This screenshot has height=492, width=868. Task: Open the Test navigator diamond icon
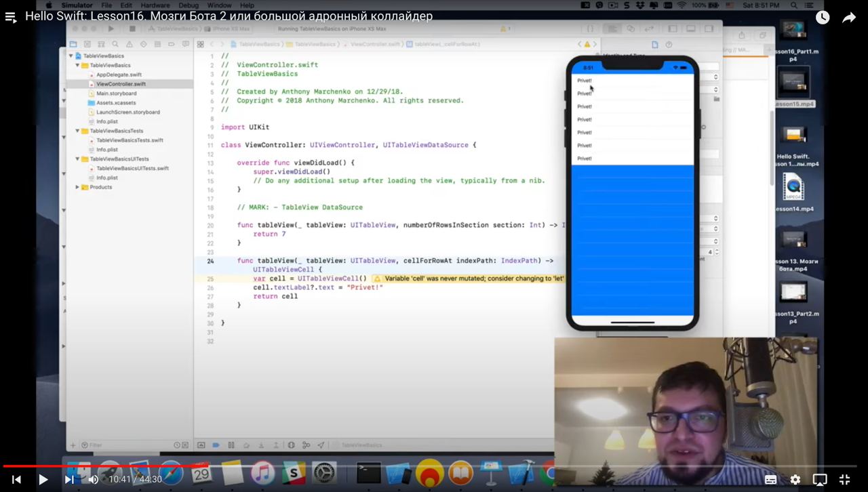pos(143,44)
